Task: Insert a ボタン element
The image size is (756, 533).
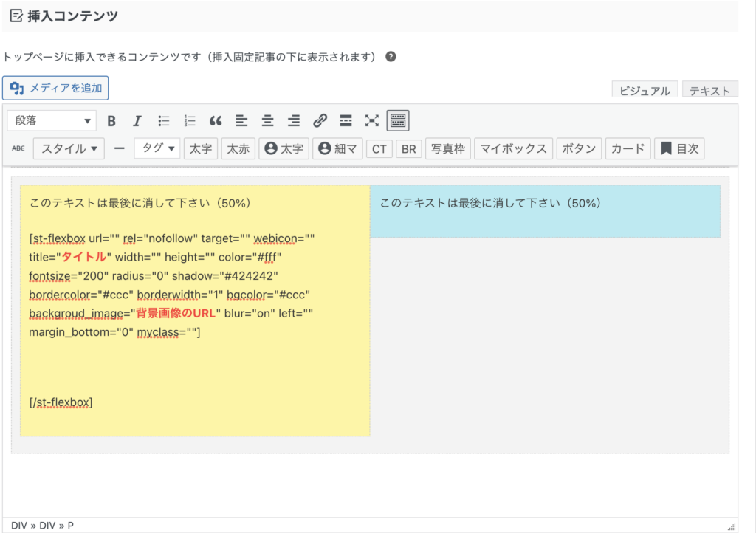Action: pyautogui.click(x=579, y=148)
